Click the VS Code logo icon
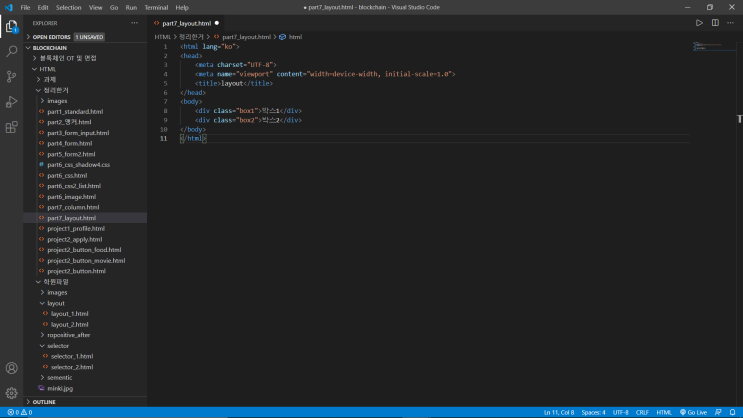The height and width of the screenshot is (418, 743). pyautogui.click(x=9, y=8)
